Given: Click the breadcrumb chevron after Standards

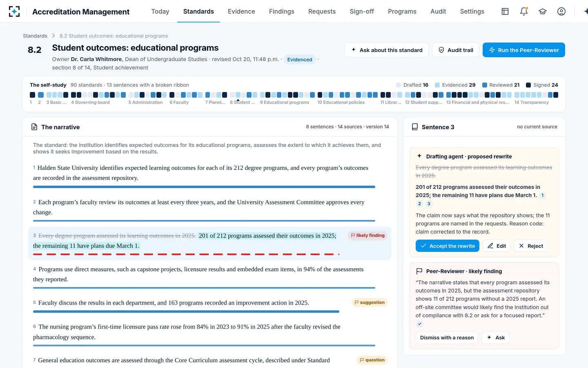Looking at the screenshot, I should tap(53, 36).
